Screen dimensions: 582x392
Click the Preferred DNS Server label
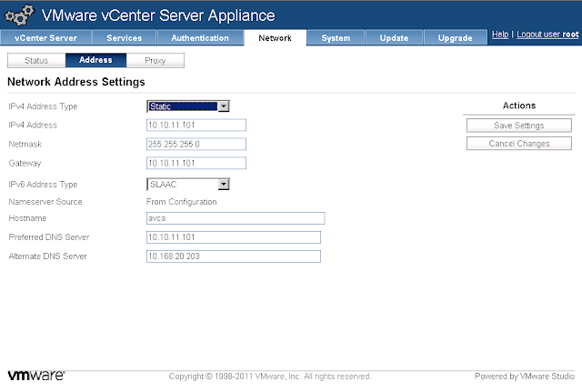coord(49,236)
